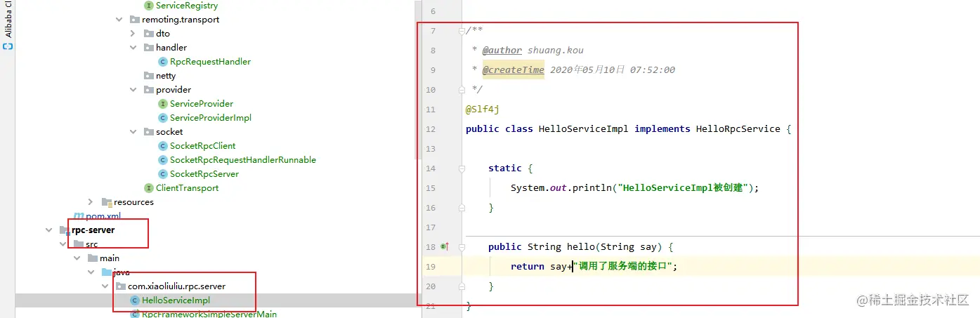Open SocketRpcClient class via its icon
Viewport: 980px width, 318px height.
tap(163, 146)
